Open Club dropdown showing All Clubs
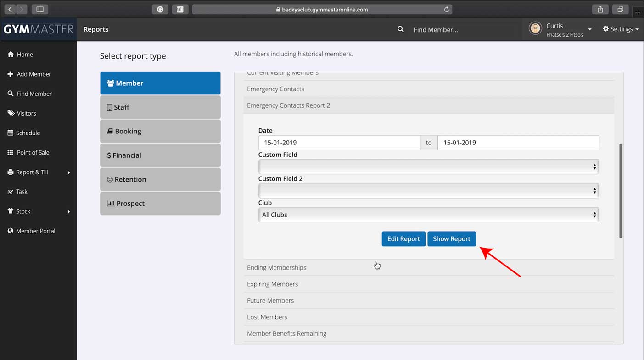Screen dimensions: 644x360 429,215
